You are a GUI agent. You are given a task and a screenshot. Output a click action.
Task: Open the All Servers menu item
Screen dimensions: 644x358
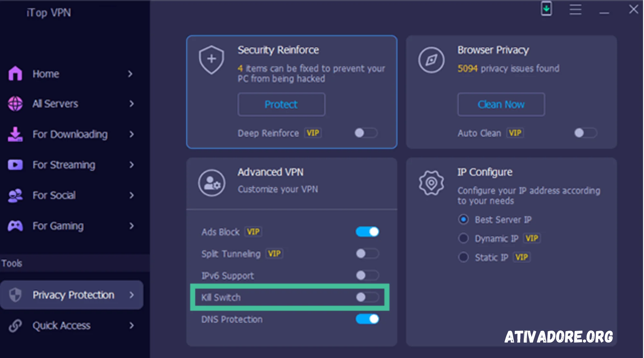click(x=71, y=104)
